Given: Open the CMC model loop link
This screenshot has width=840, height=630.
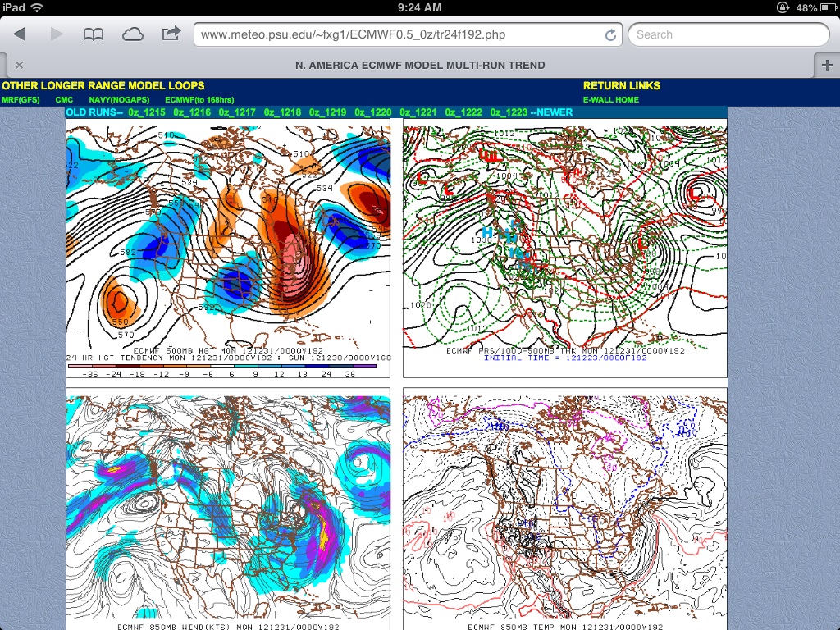Looking at the screenshot, I should point(64,100).
